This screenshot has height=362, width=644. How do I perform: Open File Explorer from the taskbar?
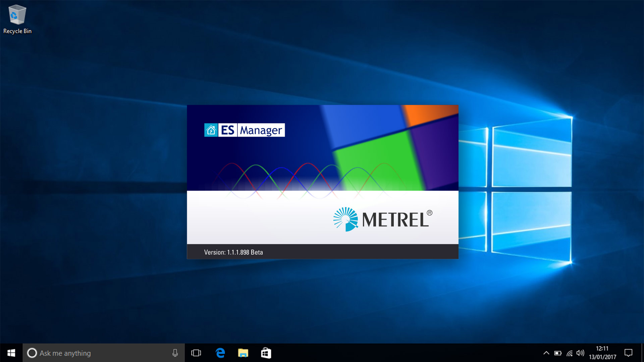click(243, 353)
